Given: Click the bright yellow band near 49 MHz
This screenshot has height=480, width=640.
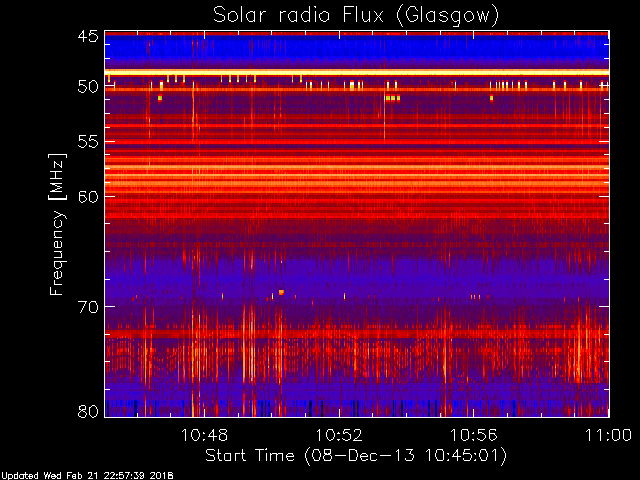Looking at the screenshot, I should (x=357, y=72).
